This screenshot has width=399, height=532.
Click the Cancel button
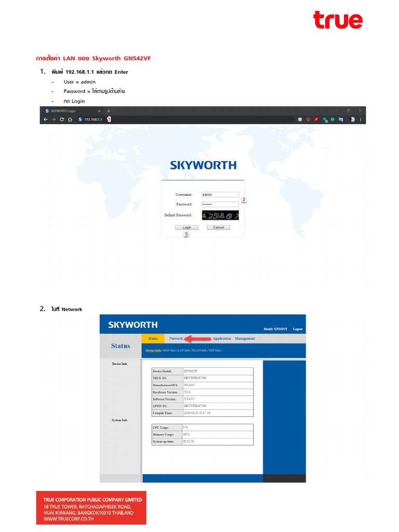coord(219,228)
